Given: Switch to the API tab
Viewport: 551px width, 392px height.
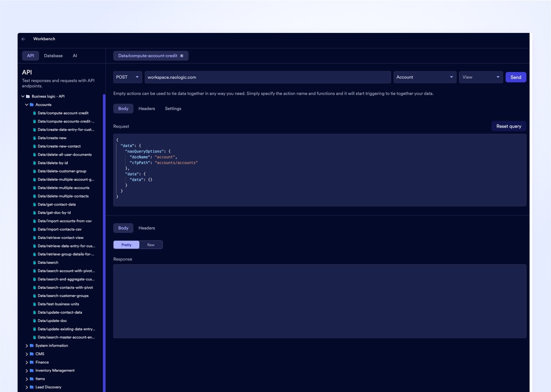Looking at the screenshot, I should [x=30, y=56].
